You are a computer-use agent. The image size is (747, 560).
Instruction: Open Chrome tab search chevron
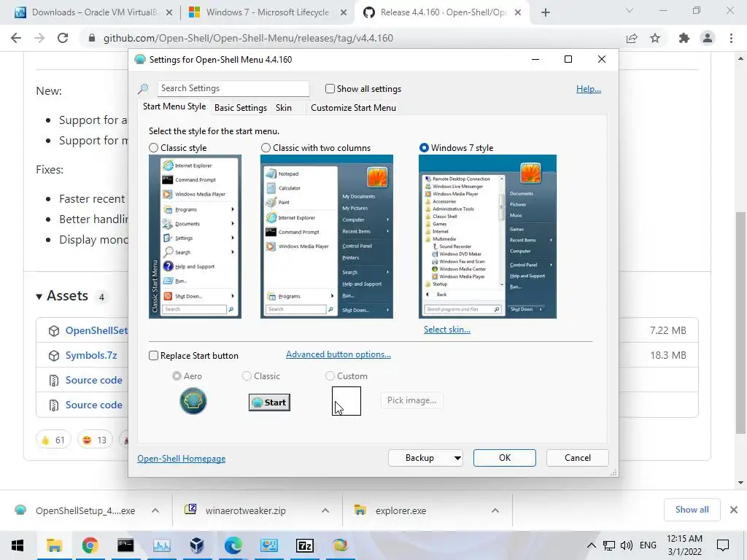coord(630,10)
